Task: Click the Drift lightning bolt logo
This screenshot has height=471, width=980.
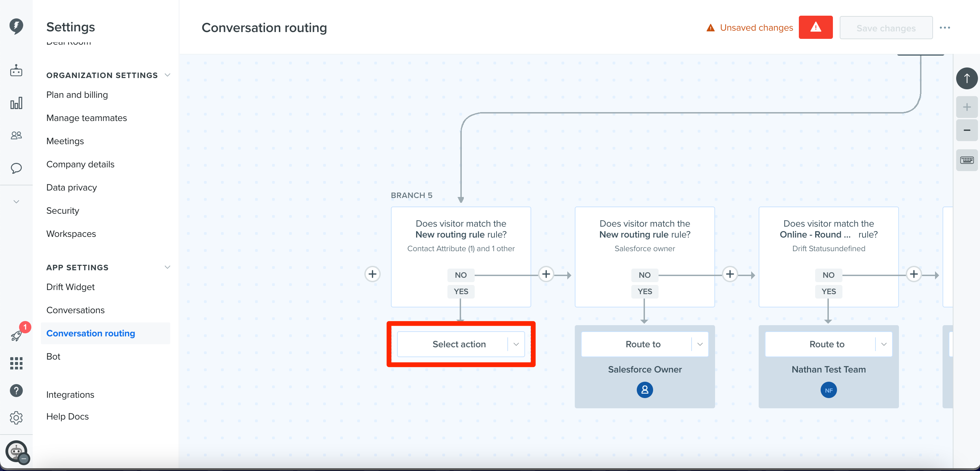Action: 16,26
